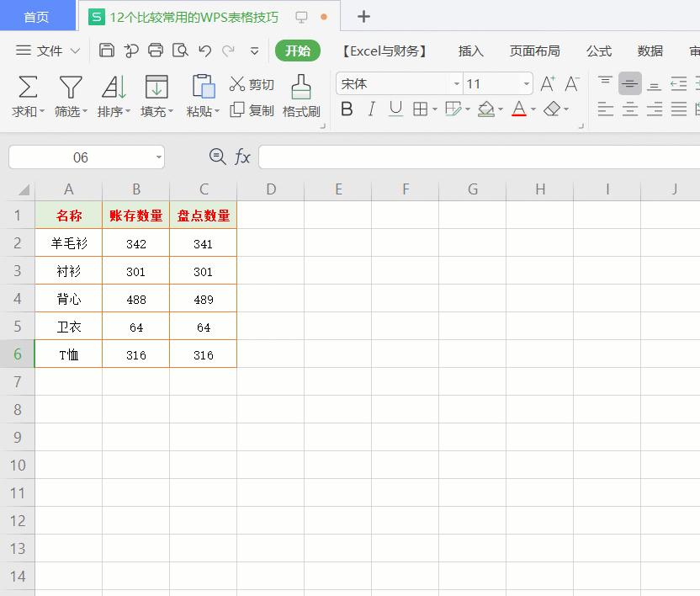Image resolution: width=700 pixels, height=596 pixels.
Task: Expand the font size dropdown showing 11
Action: pos(527,84)
